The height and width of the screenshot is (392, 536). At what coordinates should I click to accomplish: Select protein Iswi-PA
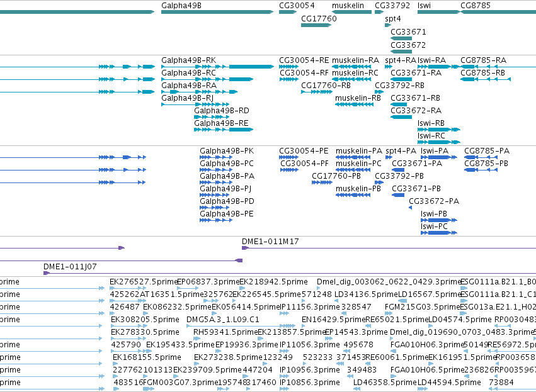coord(435,151)
